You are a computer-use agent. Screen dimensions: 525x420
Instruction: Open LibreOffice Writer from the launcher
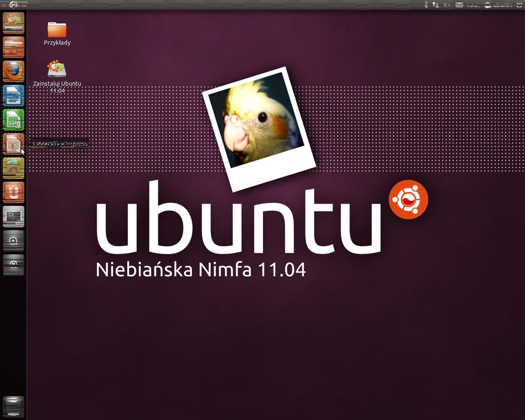[14, 96]
